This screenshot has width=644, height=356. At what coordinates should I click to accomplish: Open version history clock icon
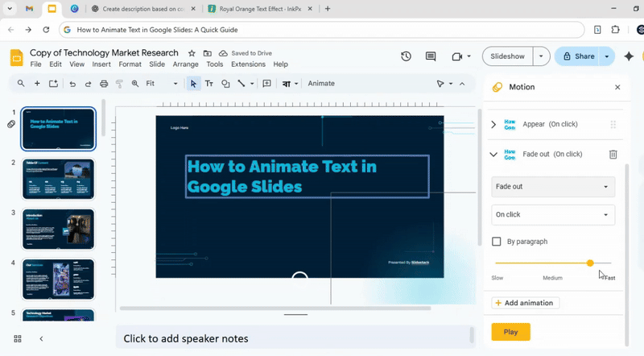tap(406, 56)
